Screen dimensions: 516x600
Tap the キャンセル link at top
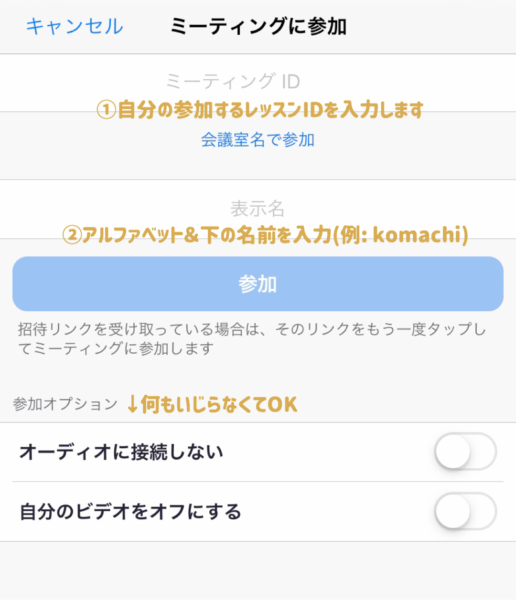(75, 26)
